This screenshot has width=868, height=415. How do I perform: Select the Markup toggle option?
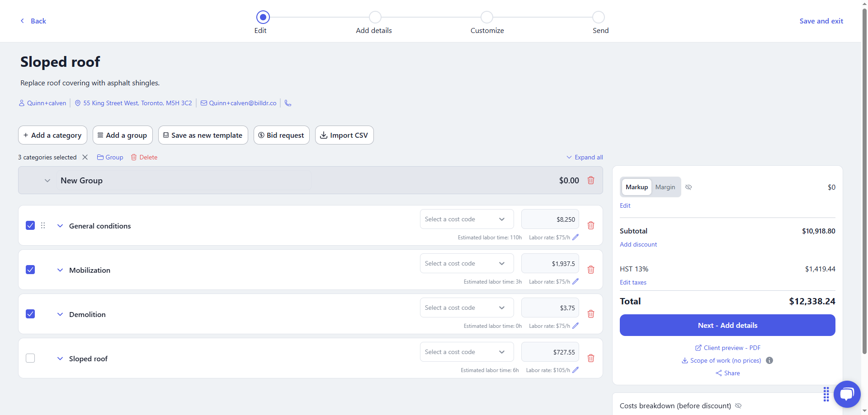coord(637,187)
